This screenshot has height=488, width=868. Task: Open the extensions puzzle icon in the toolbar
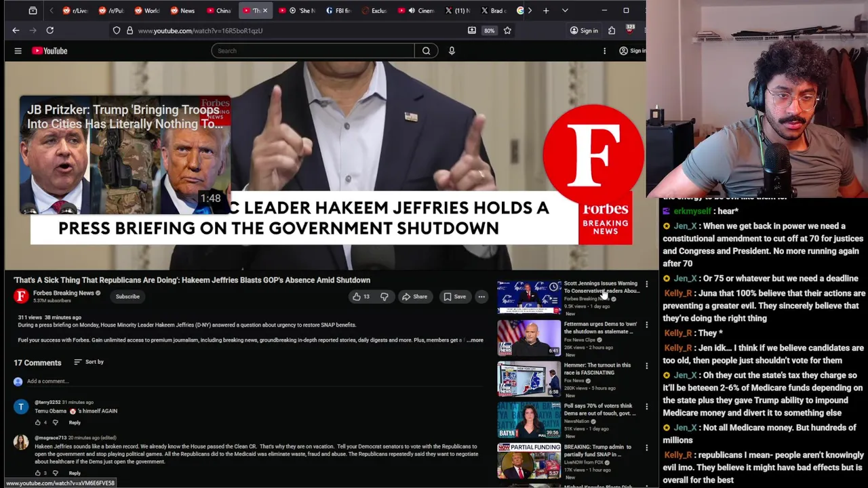coord(612,30)
